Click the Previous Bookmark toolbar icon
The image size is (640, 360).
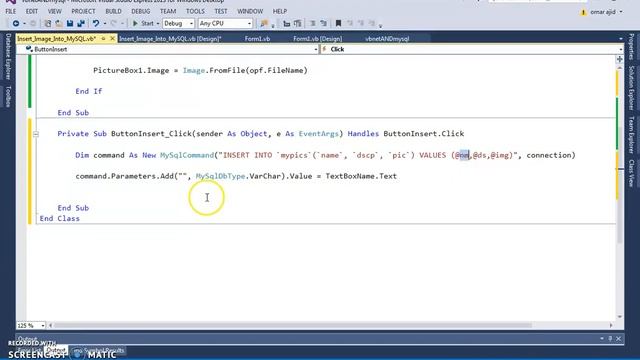[x=349, y=24]
